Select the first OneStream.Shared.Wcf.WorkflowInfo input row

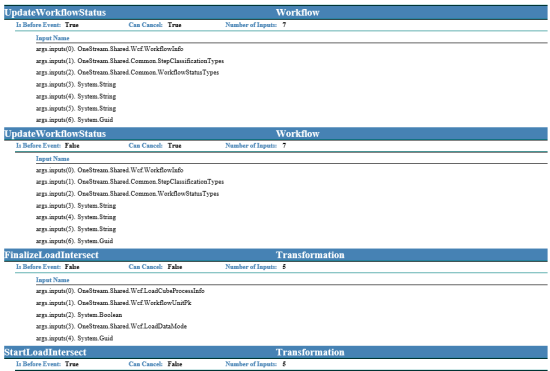pyautogui.click(x=109, y=49)
